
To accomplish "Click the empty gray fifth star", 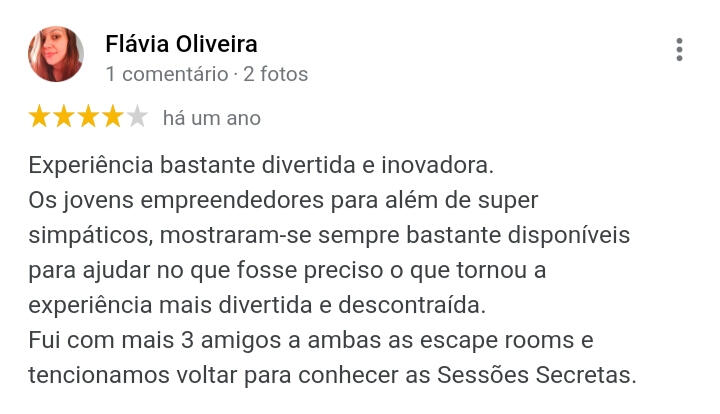I will (x=136, y=118).
